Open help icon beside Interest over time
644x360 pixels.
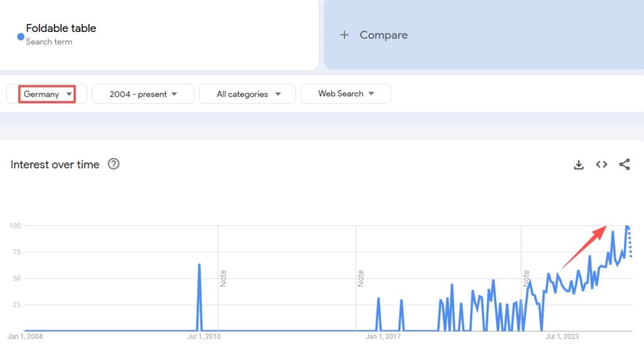[x=113, y=164]
